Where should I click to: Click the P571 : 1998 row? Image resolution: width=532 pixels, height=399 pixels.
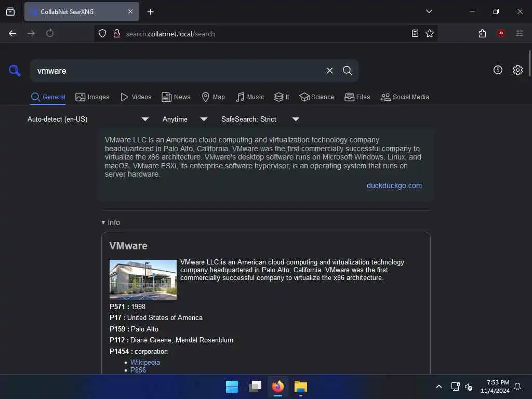coord(127,307)
